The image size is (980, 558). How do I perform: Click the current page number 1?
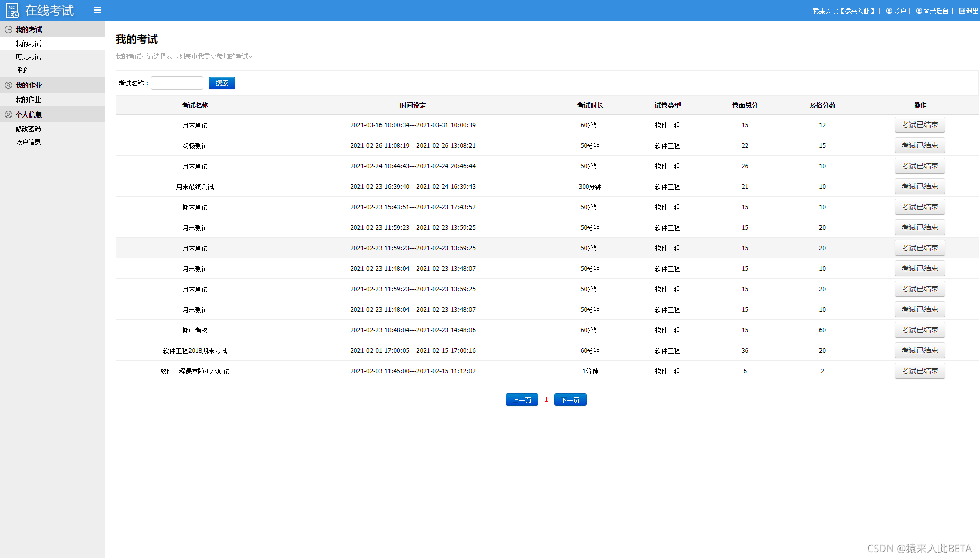[x=546, y=400]
